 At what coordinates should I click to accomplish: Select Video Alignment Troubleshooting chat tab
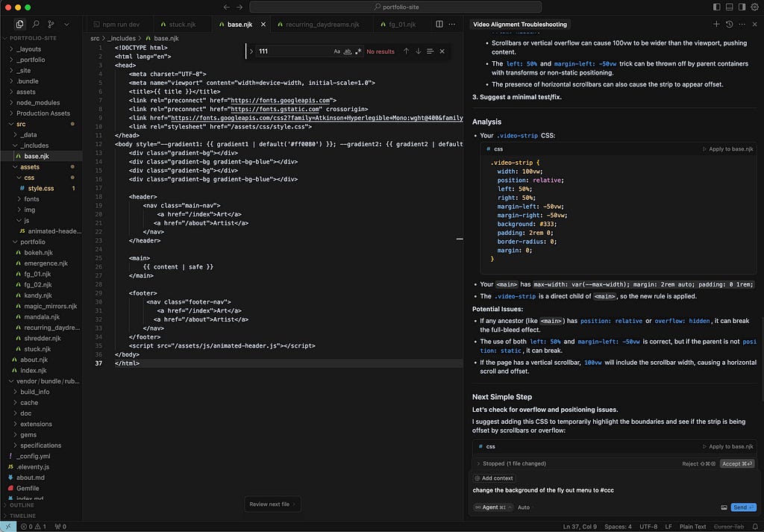click(520, 25)
